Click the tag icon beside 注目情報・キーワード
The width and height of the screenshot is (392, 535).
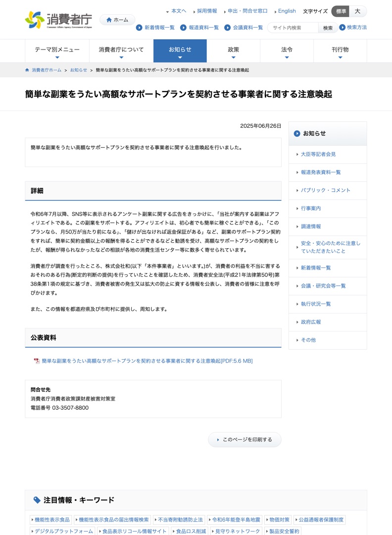click(x=37, y=500)
